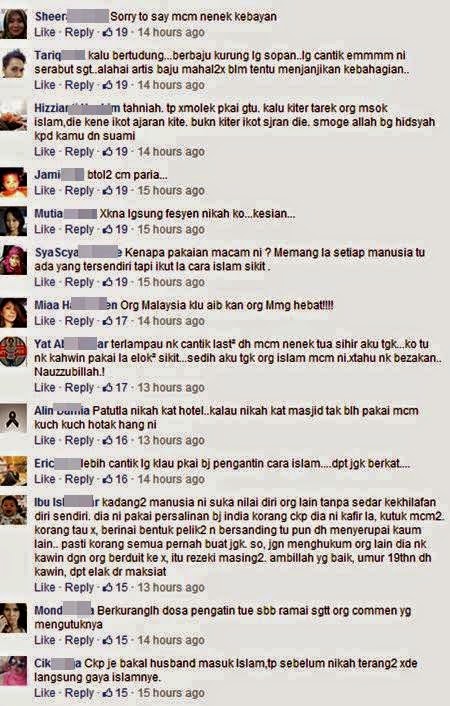
Task: View 16 likes on Eric's comment
Action: [x=115, y=480]
